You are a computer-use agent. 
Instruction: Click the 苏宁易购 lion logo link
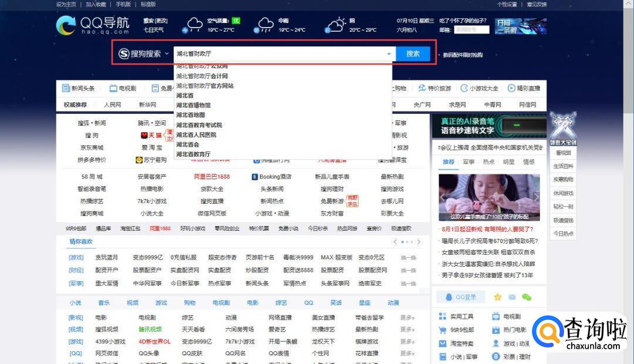[151, 160]
